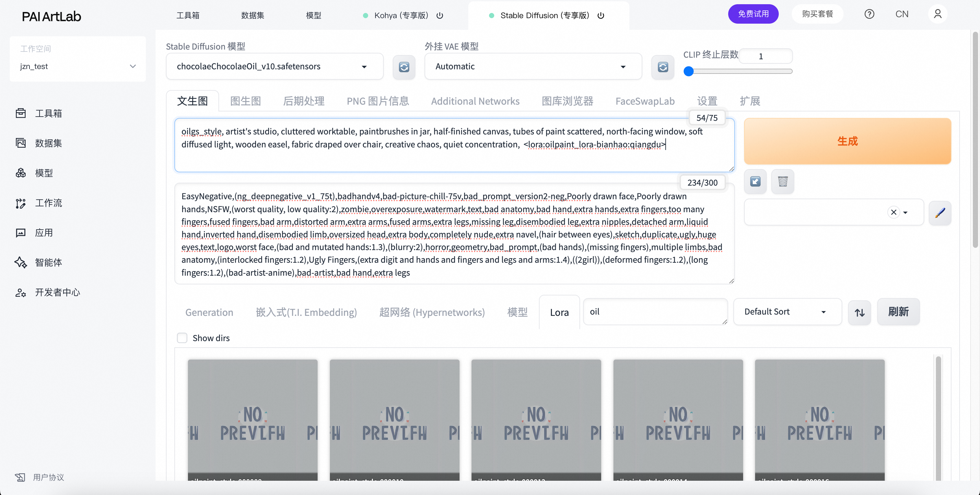980x495 pixels.
Task: Click the orange 生成 button
Action: [x=847, y=141]
